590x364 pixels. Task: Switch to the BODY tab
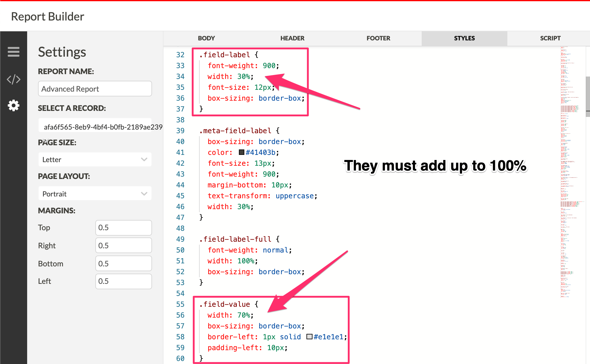pos(206,38)
